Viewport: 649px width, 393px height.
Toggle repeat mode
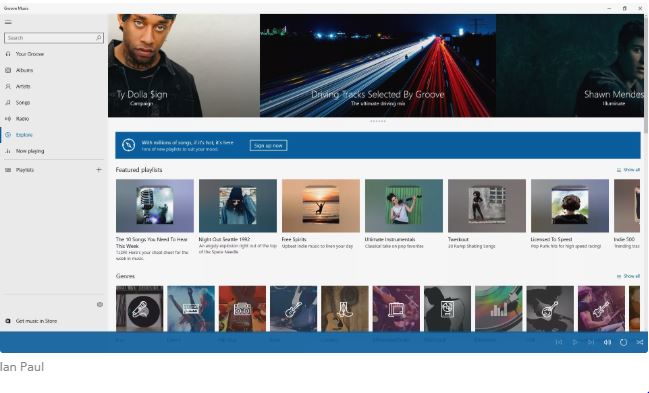[x=623, y=342]
